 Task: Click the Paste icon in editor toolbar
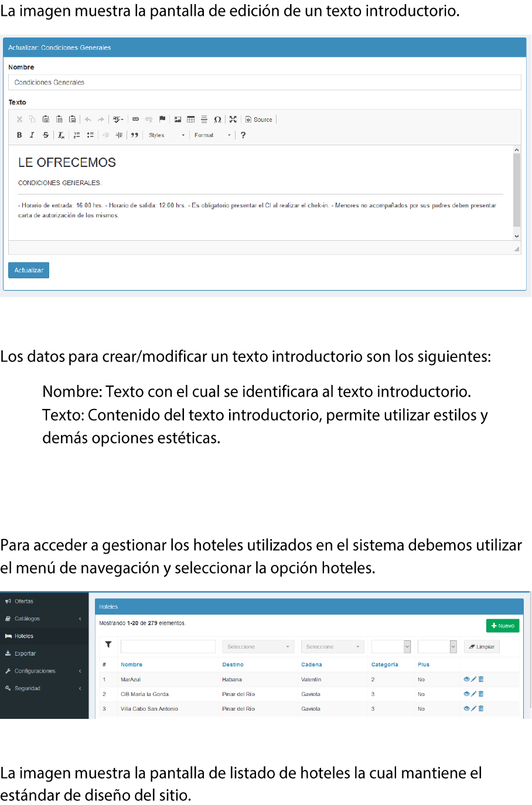pyautogui.click(x=46, y=120)
